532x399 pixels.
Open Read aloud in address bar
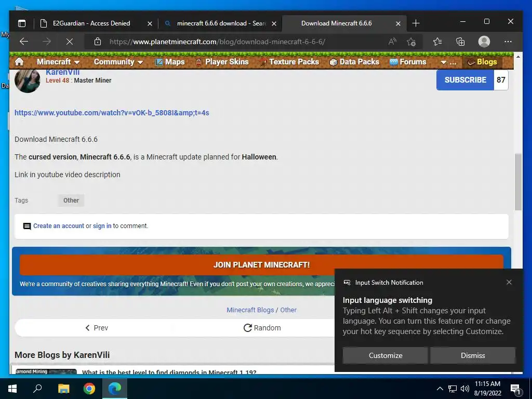(x=393, y=42)
